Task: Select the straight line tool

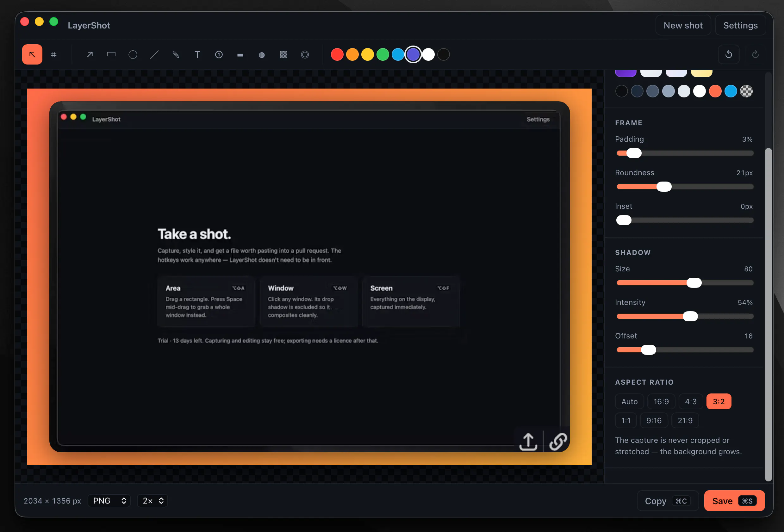Action: pyautogui.click(x=154, y=54)
